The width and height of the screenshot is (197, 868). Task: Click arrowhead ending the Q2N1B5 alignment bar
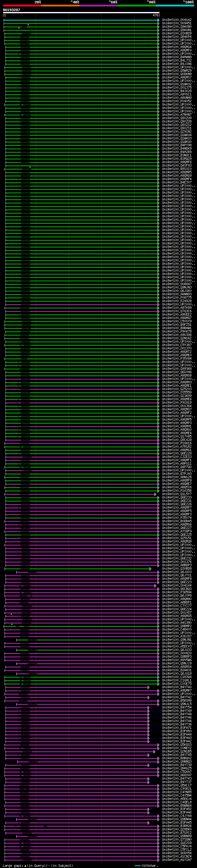[x=155, y=752]
